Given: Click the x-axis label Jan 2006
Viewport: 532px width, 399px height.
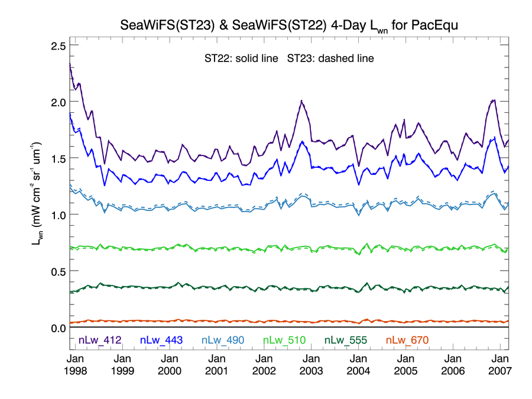Looking at the screenshot, I should click(453, 365).
